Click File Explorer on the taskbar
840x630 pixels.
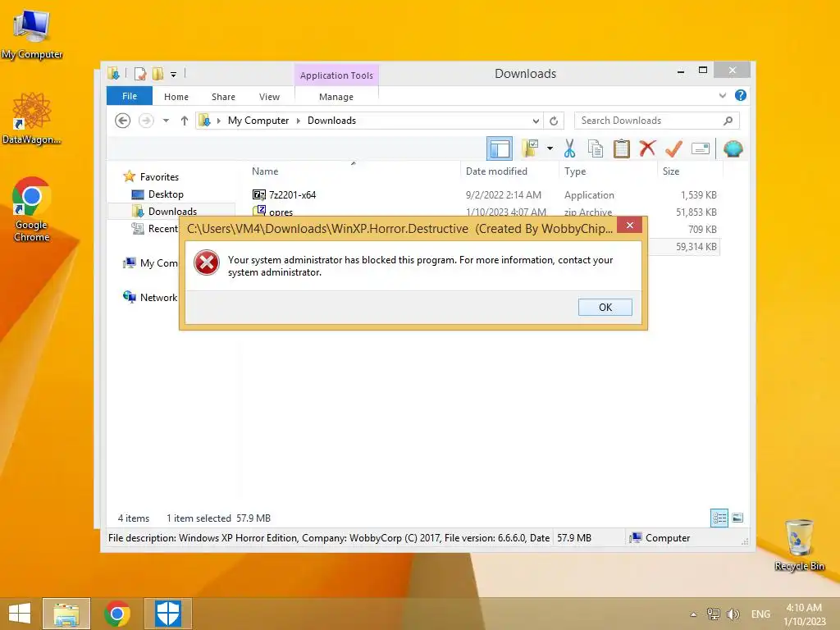tap(66, 614)
